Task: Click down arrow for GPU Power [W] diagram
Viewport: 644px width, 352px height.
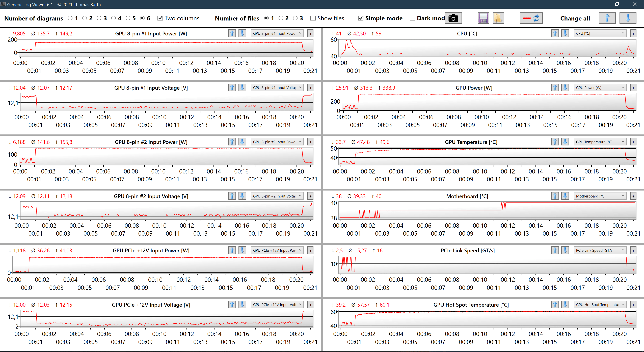Action: 565,88
